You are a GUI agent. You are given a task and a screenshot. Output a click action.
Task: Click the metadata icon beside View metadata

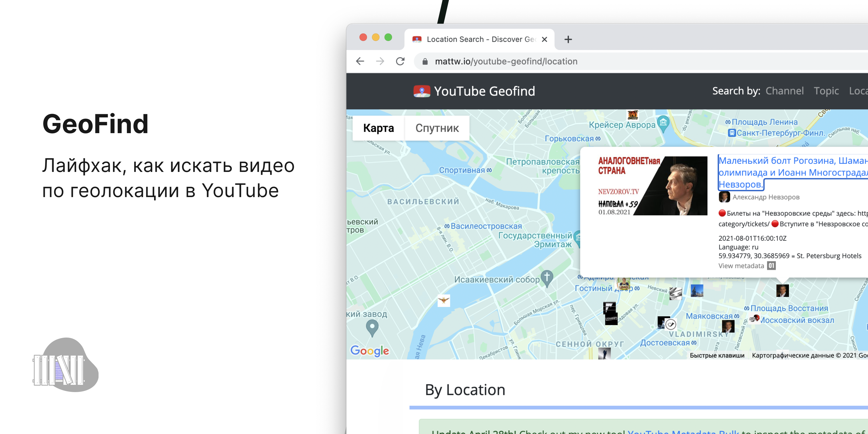[x=771, y=266]
